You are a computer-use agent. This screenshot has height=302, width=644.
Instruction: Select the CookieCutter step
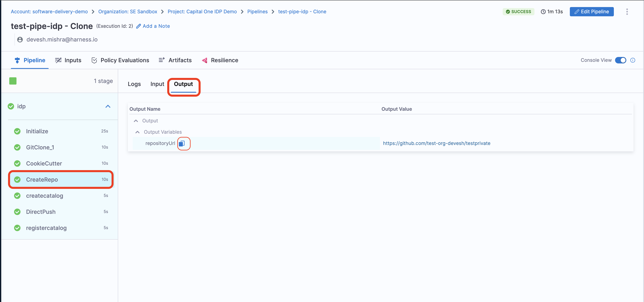click(x=44, y=163)
